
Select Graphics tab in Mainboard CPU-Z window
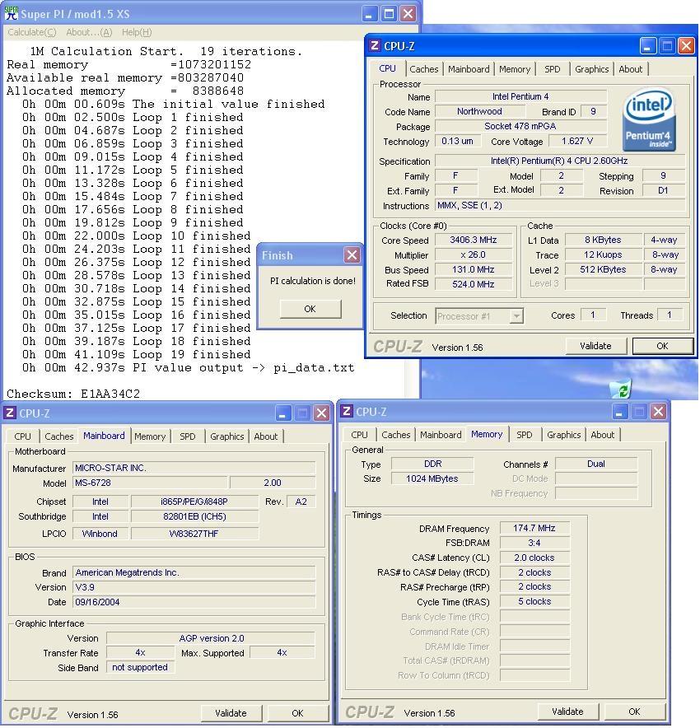[x=226, y=436]
